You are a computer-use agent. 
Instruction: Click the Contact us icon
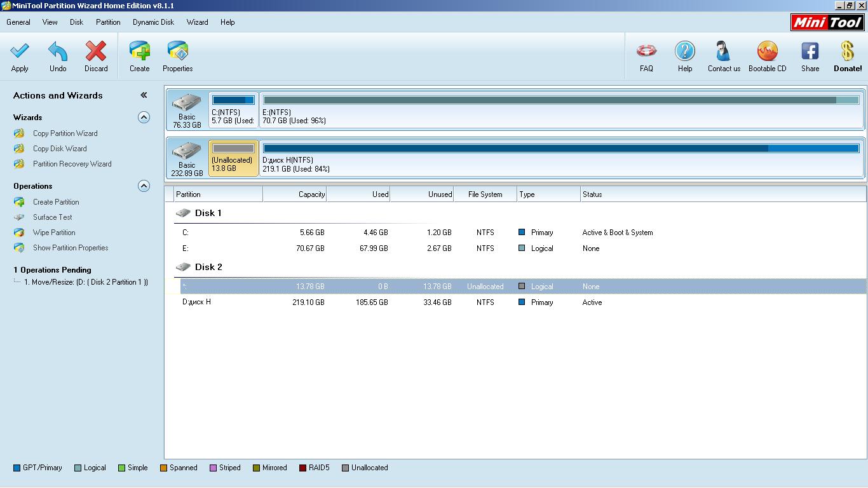[724, 51]
